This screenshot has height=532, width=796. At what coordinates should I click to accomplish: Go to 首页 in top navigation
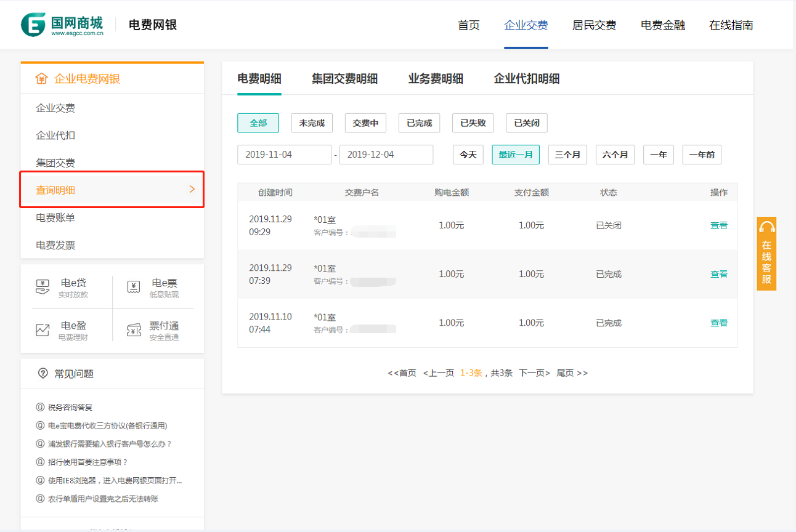pyautogui.click(x=469, y=25)
